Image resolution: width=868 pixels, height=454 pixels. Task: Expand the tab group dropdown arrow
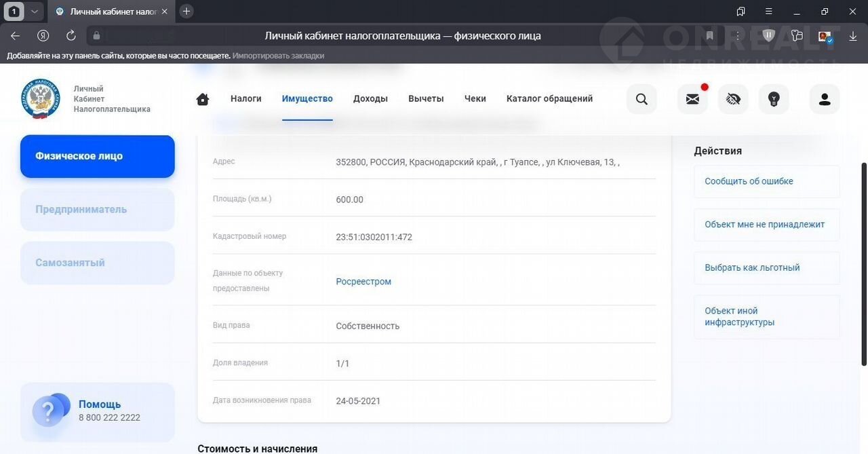pyautogui.click(x=35, y=12)
